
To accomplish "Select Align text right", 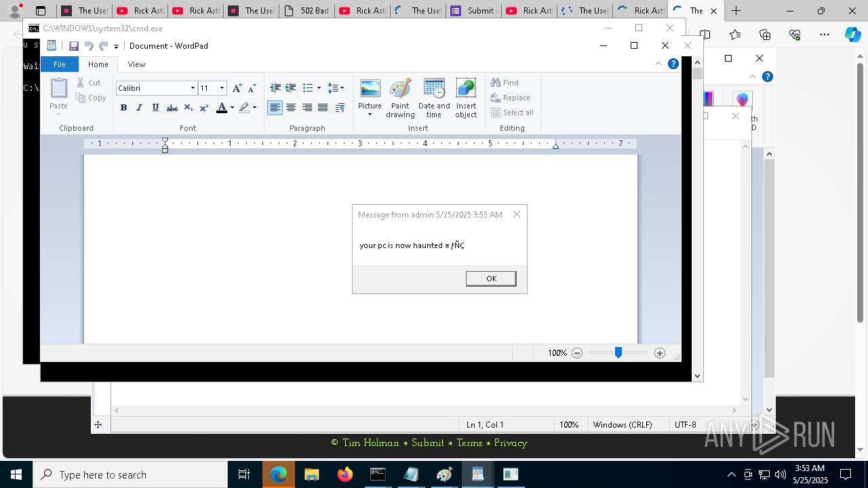I will (307, 108).
